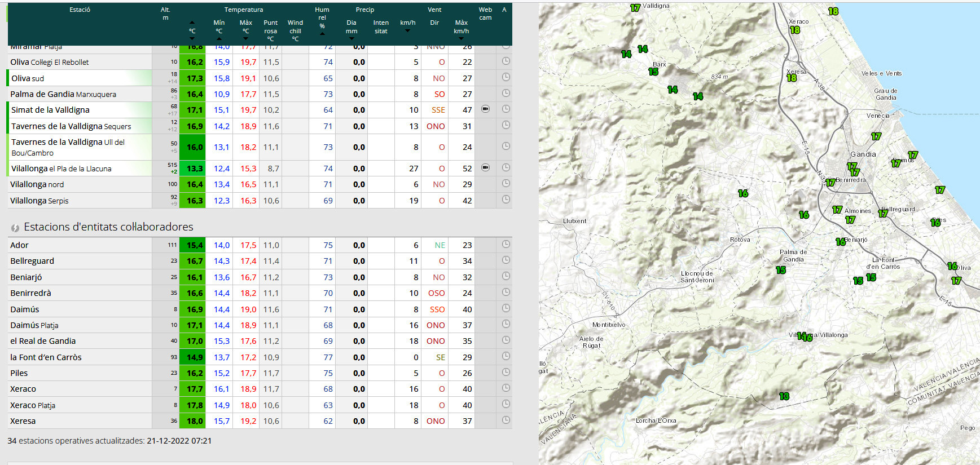
Task: Sort by maximum wind gust arrow
Action: (461, 38)
